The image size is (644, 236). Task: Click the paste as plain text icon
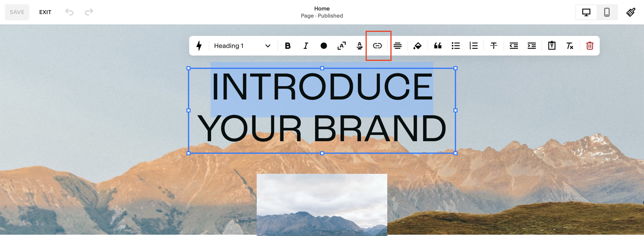click(552, 46)
